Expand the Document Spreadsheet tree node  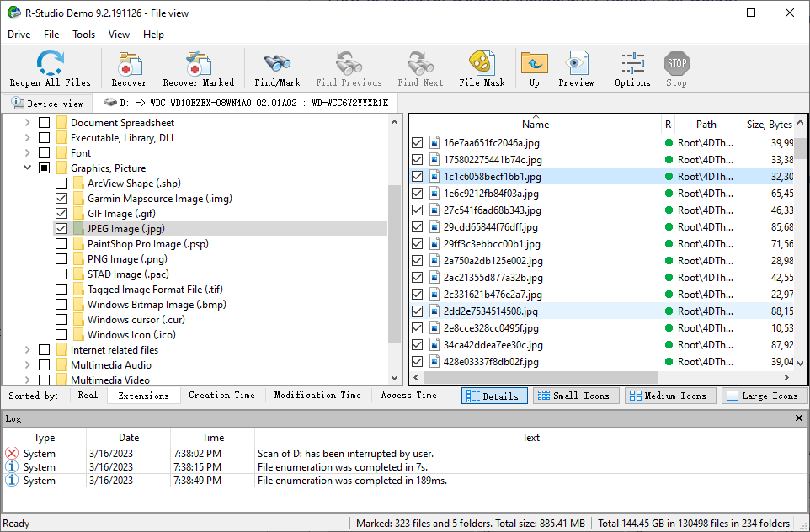[x=28, y=122]
